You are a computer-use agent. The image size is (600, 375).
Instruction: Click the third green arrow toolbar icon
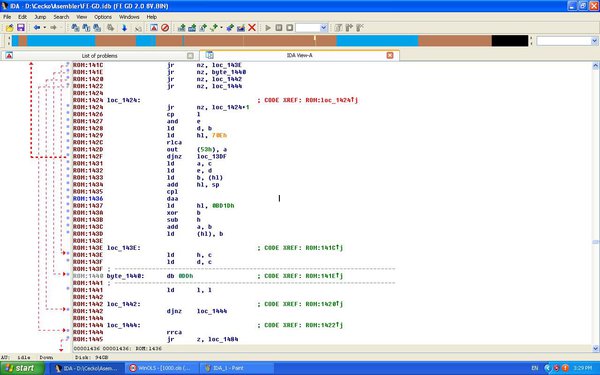tap(203, 28)
